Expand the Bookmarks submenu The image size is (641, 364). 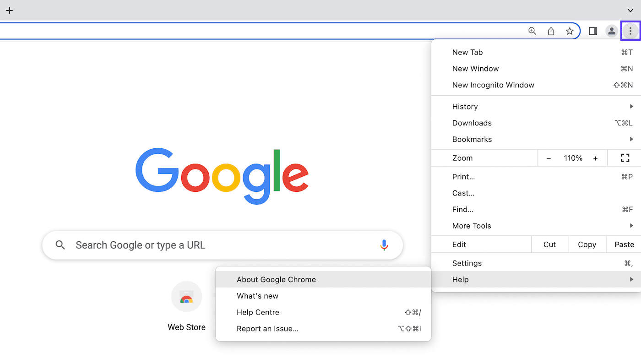click(x=472, y=139)
